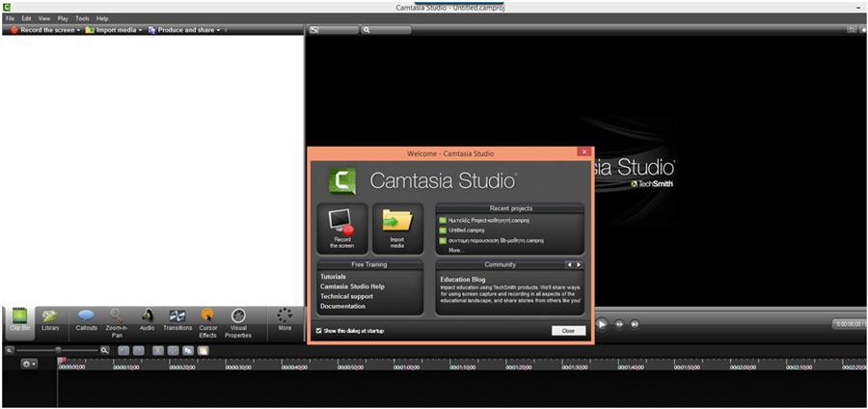Show the next Community item with the right arrow

pos(579,265)
